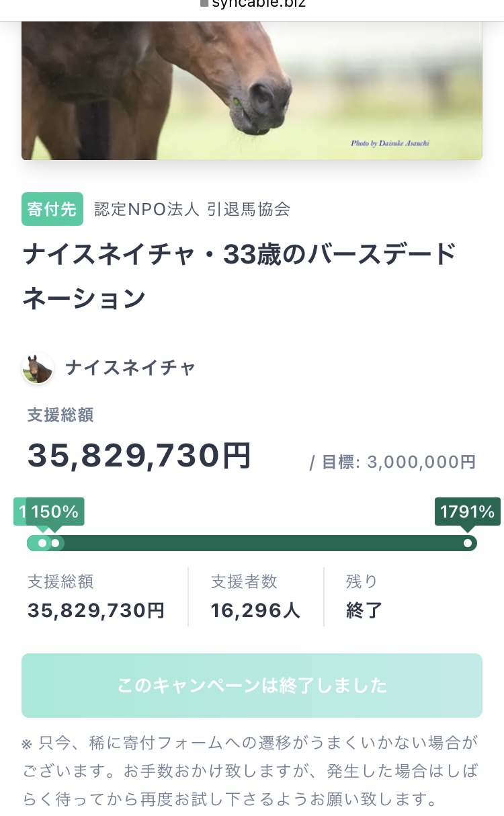Open the 認定NPO法人 引退馬協会 organization link
The image size is (504, 816).
pos(192,209)
